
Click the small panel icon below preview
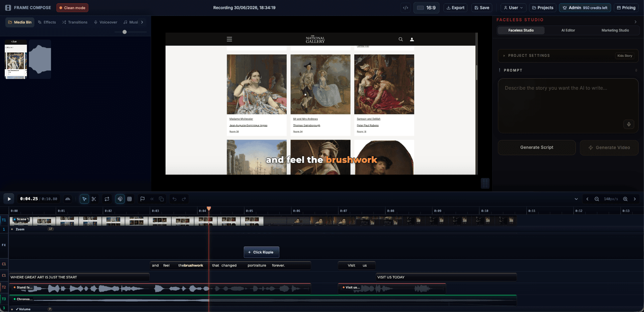click(485, 183)
